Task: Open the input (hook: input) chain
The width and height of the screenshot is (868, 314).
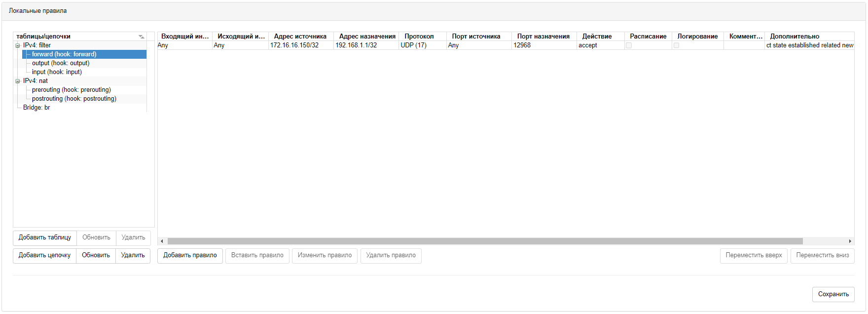Action: tap(57, 72)
